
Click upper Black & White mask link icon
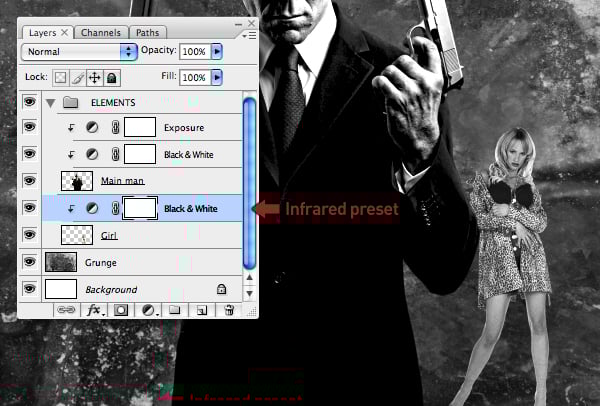click(115, 155)
